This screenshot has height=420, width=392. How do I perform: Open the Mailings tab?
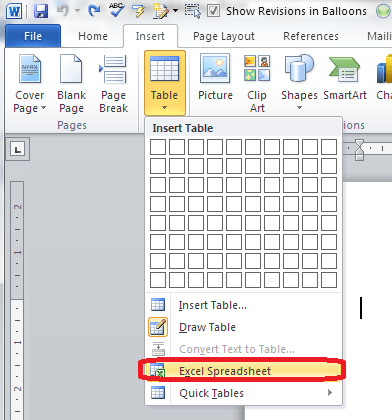tap(379, 36)
